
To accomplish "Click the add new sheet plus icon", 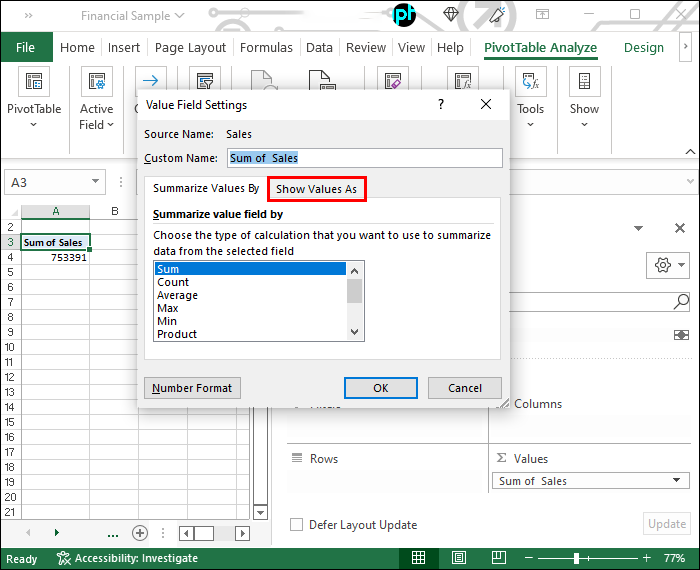I will click(x=140, y=533).
